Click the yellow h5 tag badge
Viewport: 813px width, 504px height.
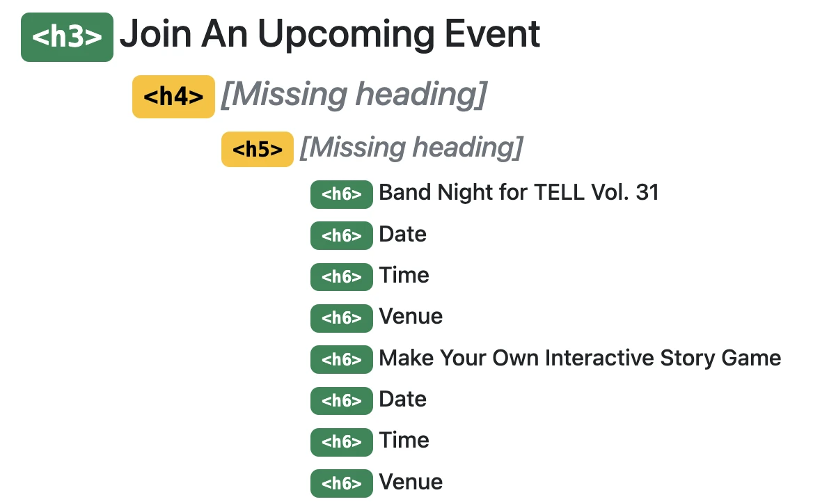tap(258, 149)
